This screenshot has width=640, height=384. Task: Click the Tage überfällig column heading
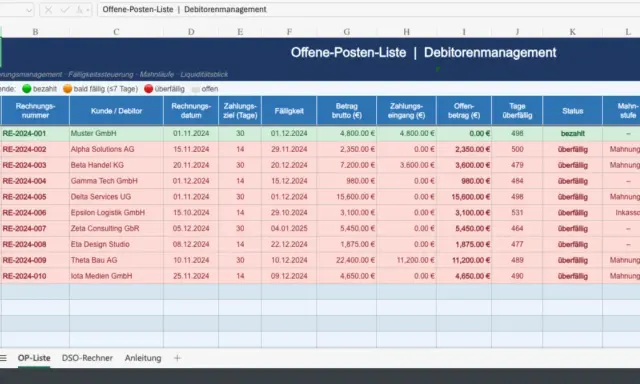pos(517,111)
